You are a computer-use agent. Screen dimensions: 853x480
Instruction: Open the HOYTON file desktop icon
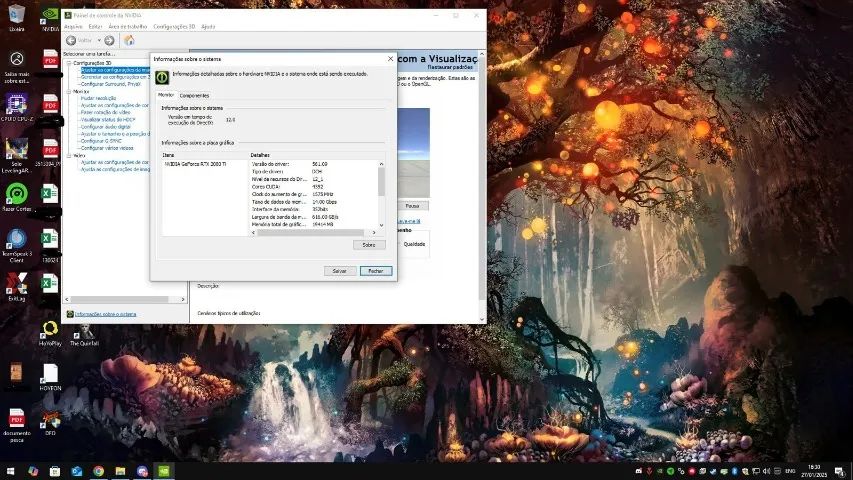click(50, 377)
